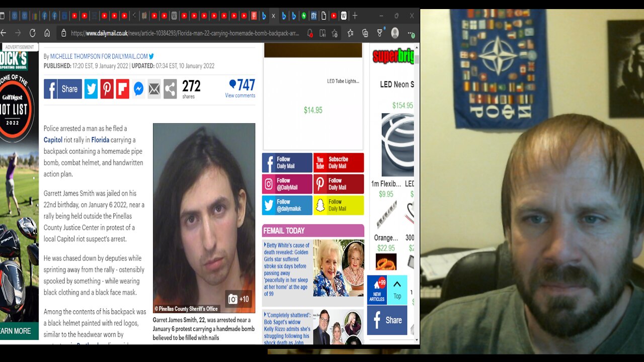Show new articles with +99 badge

(x=377, y=290)
